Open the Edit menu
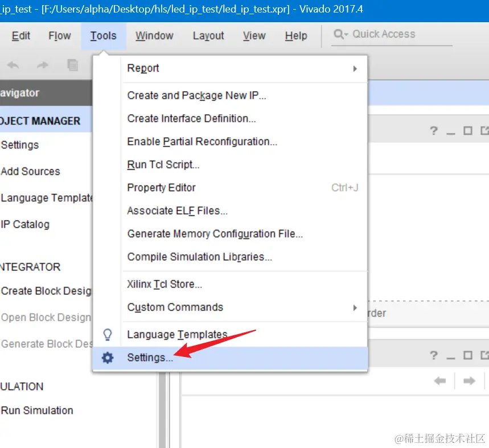Screen dimensions: 489x448 [x=21, y=36]
